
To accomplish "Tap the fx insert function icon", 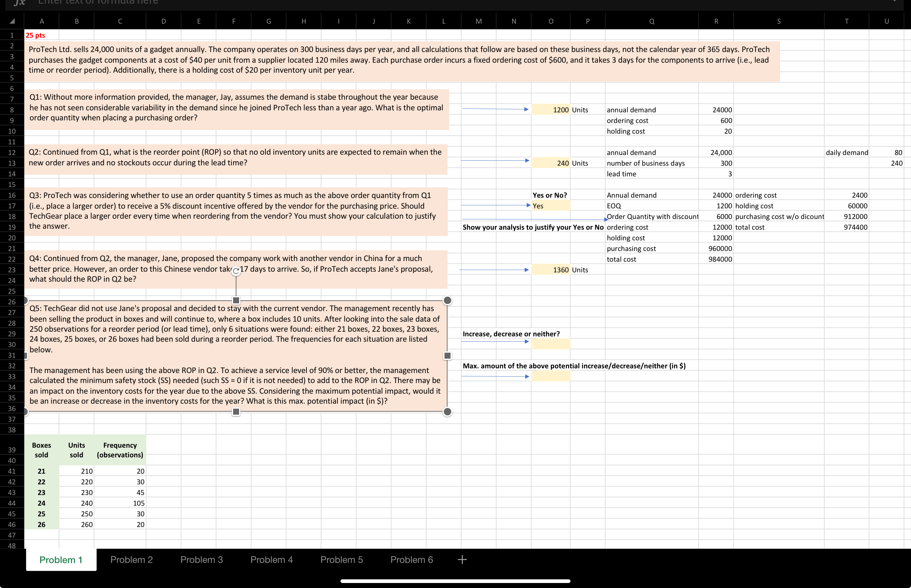I will click(19, 2).
